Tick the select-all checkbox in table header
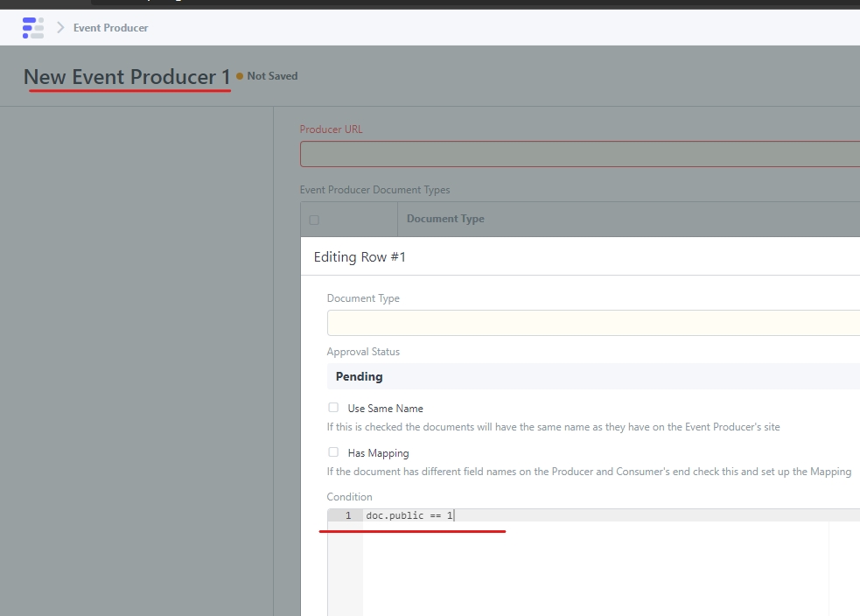 (x=314, y=220)
